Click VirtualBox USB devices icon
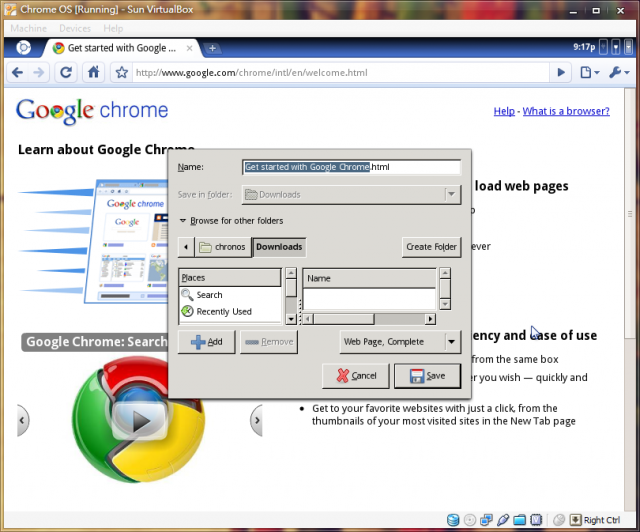 [x=503, y=520]
